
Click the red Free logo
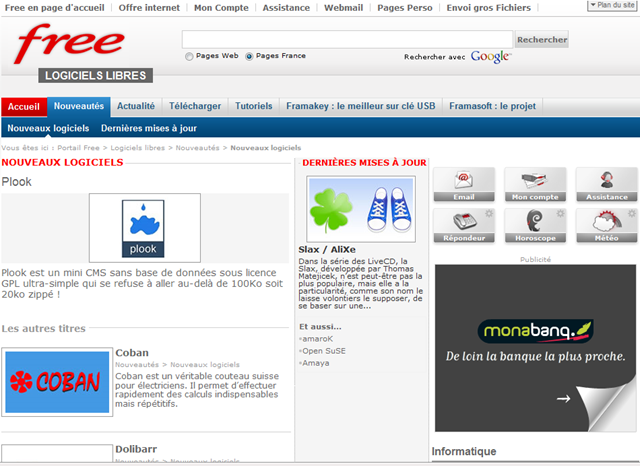(69, 43)
